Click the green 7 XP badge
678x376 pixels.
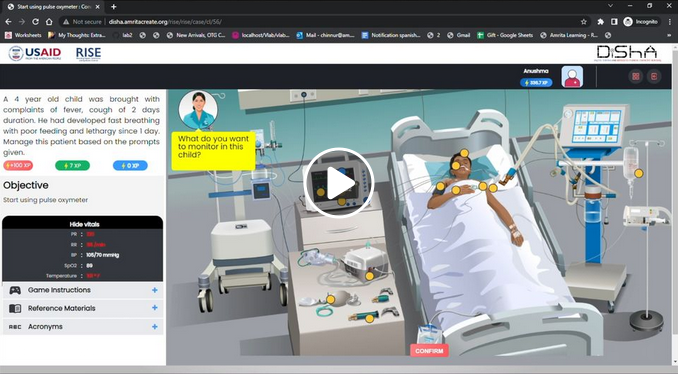click(x=72, y=166)
